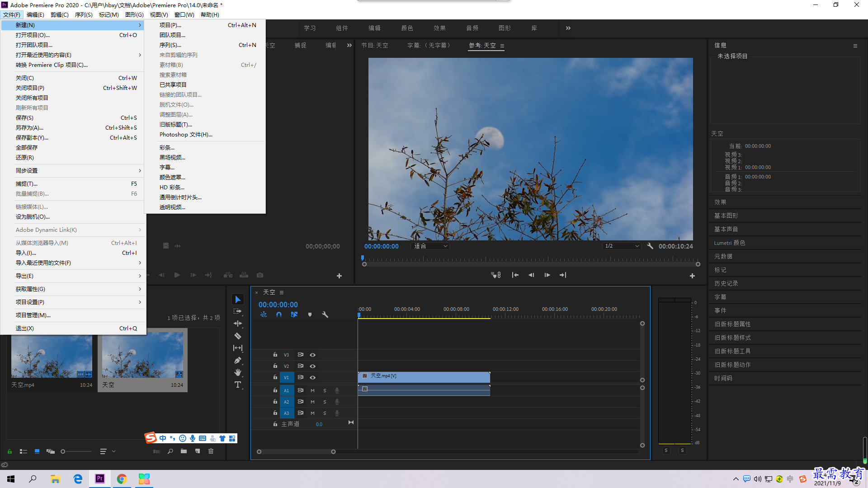Solo audio track A2

pyautogui.click(x=325, y=402)
